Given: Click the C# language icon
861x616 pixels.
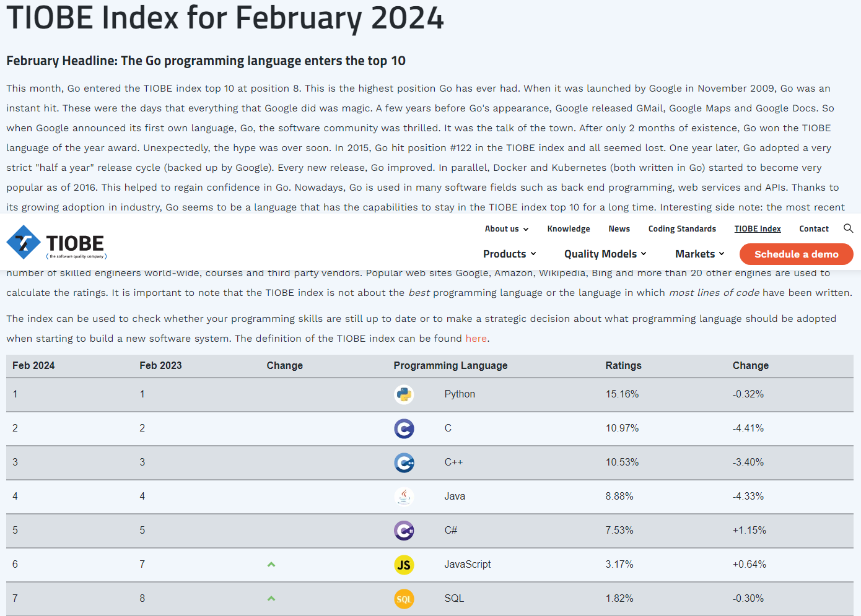Looking at the screenshot, I should pos(404,531).
